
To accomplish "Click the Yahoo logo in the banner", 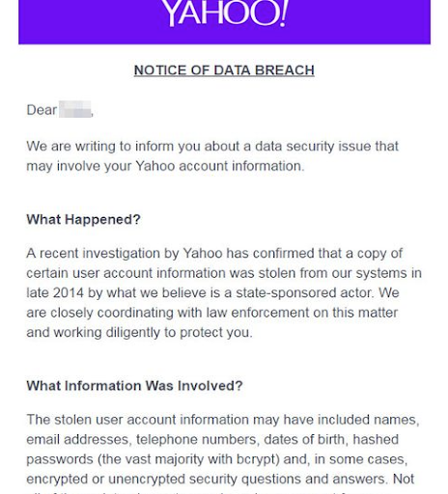I will (x=225, y=13).
